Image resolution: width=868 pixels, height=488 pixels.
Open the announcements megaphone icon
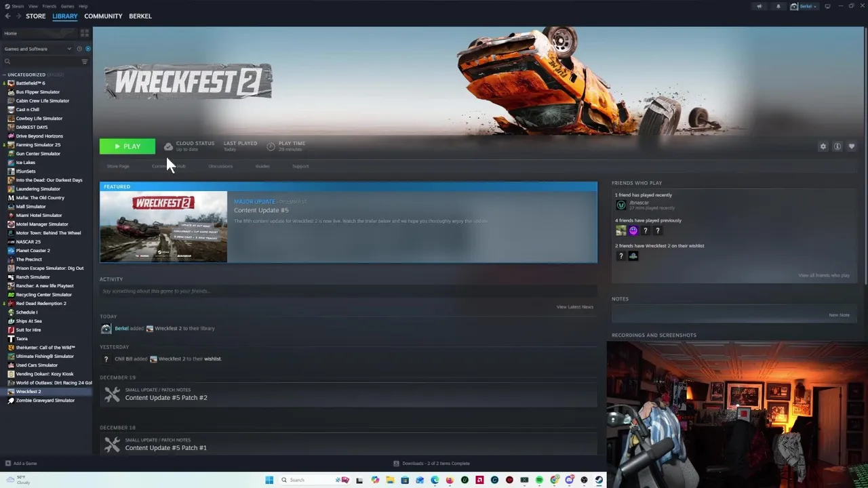pyautogui.click(x=759, y=6)
